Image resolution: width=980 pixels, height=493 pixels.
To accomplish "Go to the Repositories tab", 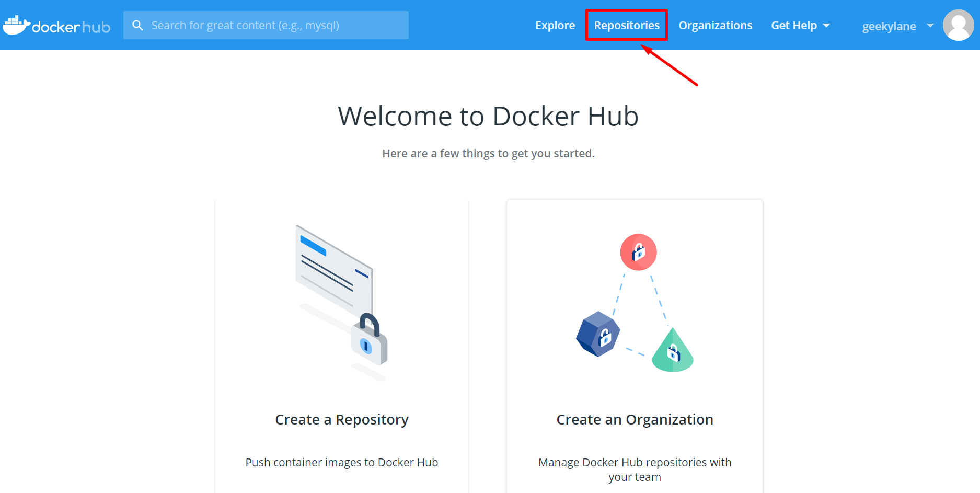I will 627,25.
